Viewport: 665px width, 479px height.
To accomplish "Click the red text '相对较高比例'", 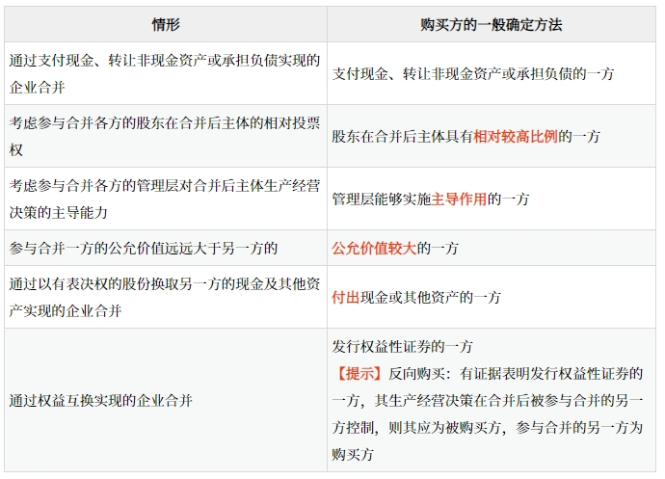I will 516,136.
